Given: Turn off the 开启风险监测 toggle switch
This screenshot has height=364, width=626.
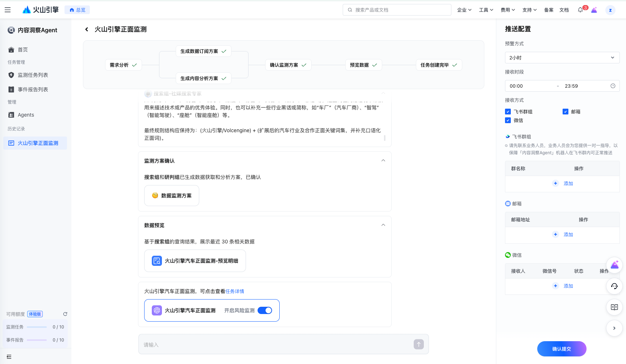Looking at the screenshot, I should (x=265, y=310).
